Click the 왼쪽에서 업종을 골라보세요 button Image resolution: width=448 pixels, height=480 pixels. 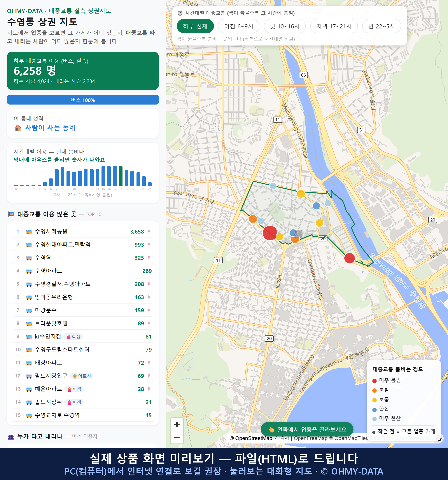(x=307, y=429)
